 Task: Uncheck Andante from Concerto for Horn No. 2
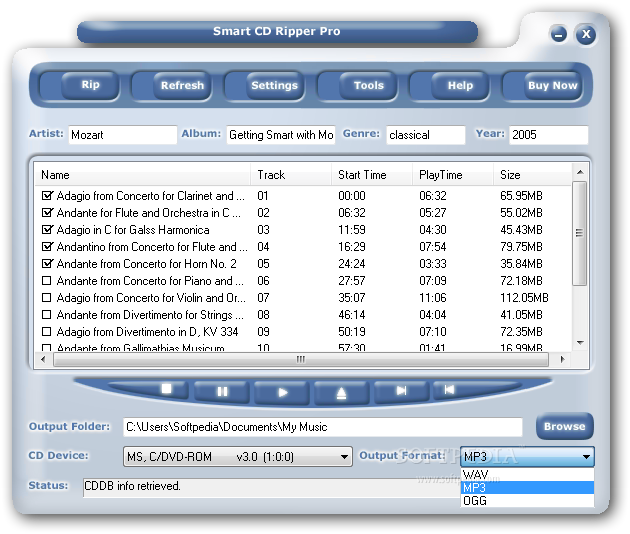click(x=47, y=264)
